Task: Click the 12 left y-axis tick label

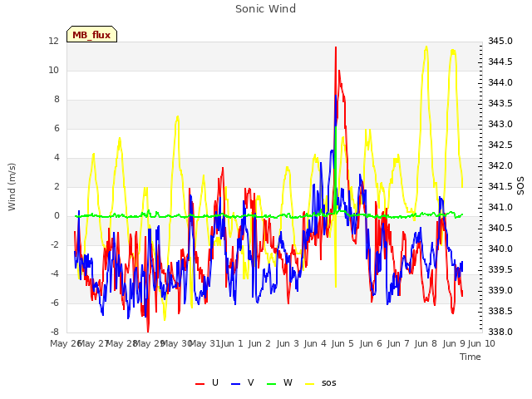Action: 53,41
